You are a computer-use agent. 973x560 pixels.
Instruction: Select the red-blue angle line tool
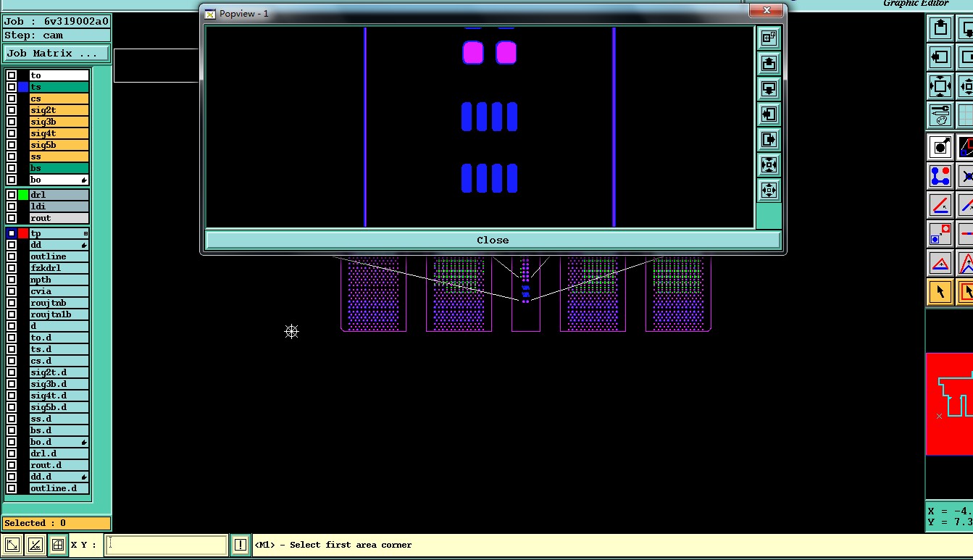[x=940, y=205]
